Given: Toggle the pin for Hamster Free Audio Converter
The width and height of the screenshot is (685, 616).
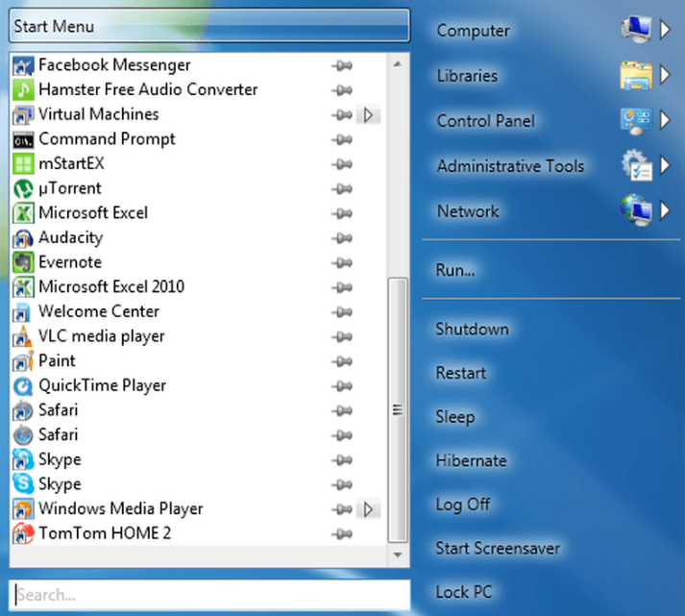Looking at the screenshot, I should pyautogui.click(x=342, y=90).
